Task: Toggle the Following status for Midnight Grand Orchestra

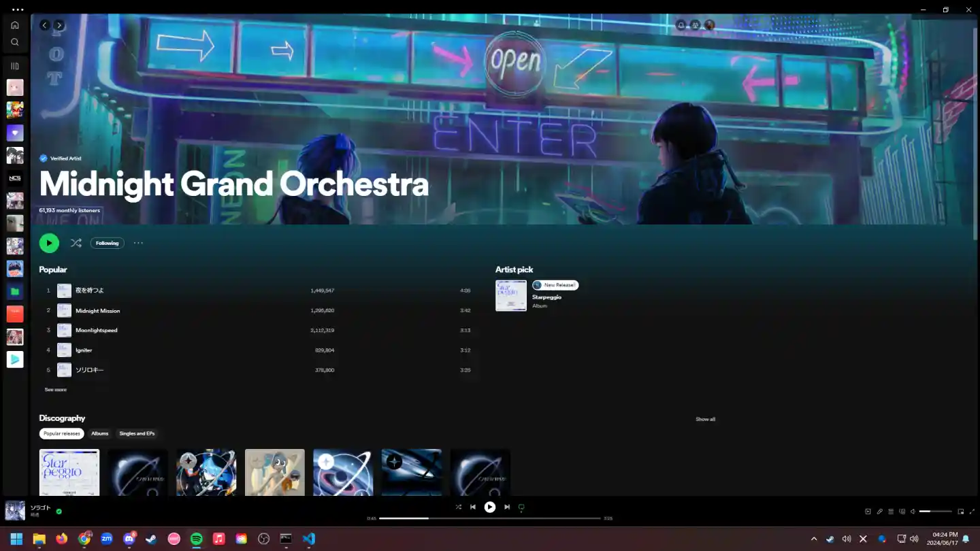Action: click(x=107, y=243)
